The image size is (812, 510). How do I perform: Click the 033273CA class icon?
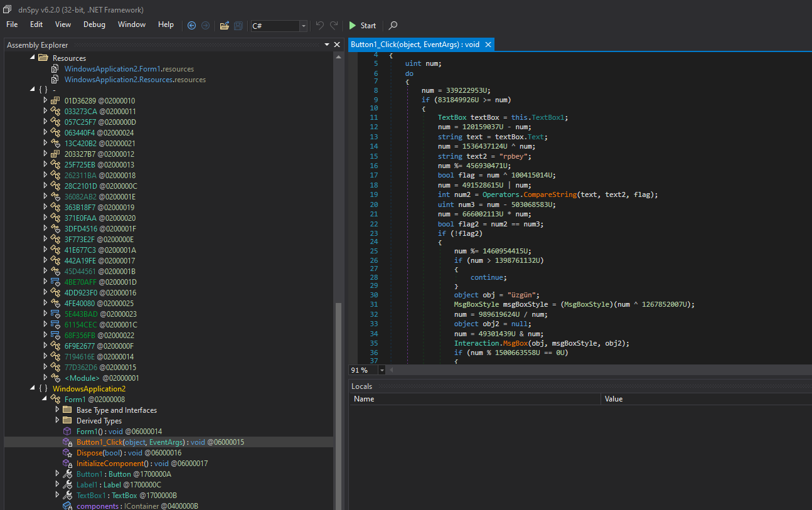55,111
